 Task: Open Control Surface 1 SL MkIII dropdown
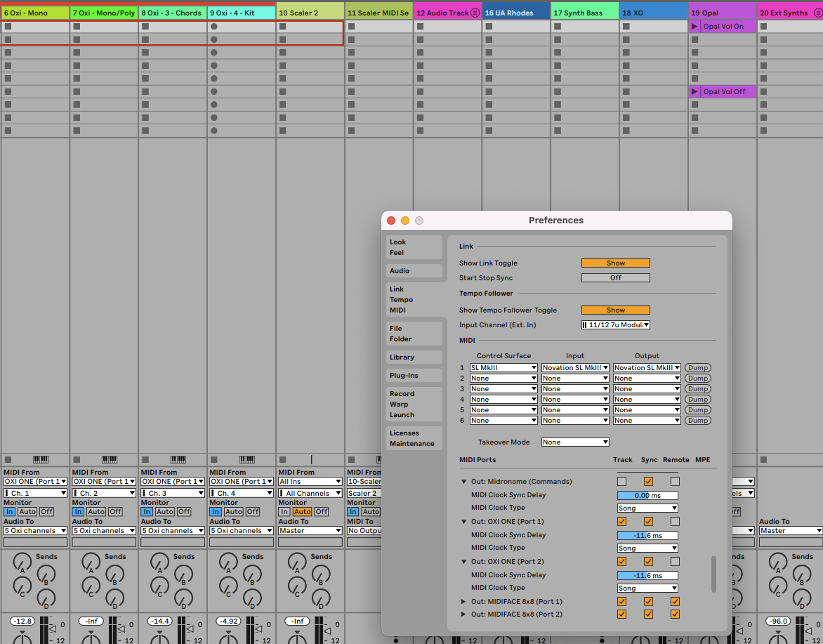(503, 368)
